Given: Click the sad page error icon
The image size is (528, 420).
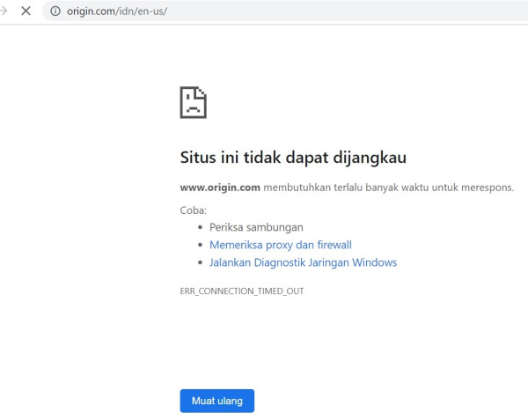Looking at the screenshot, I should click(194, 102).
